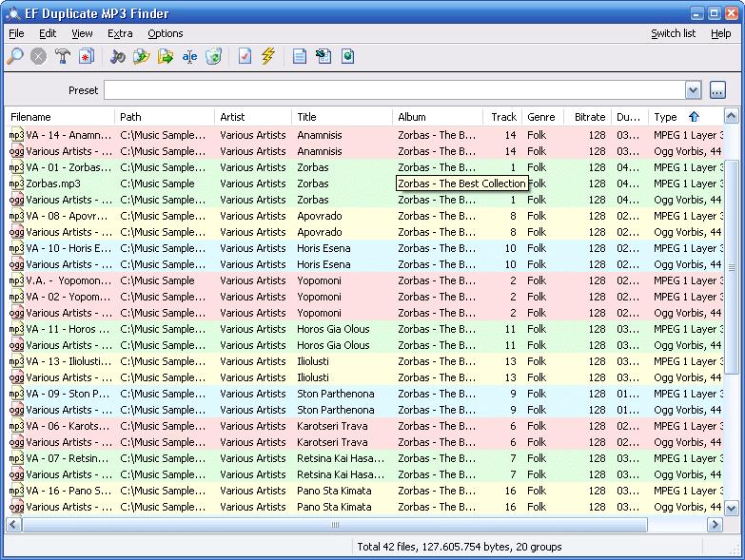Sort by Type column header

pyautogui.click(x=686, y=117)
